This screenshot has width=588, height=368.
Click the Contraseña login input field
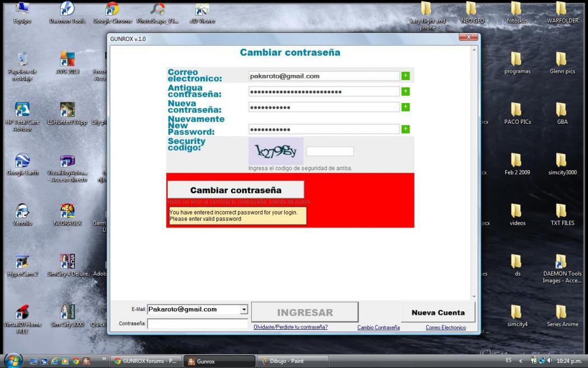pyautogui.click(x=197, y=324)
